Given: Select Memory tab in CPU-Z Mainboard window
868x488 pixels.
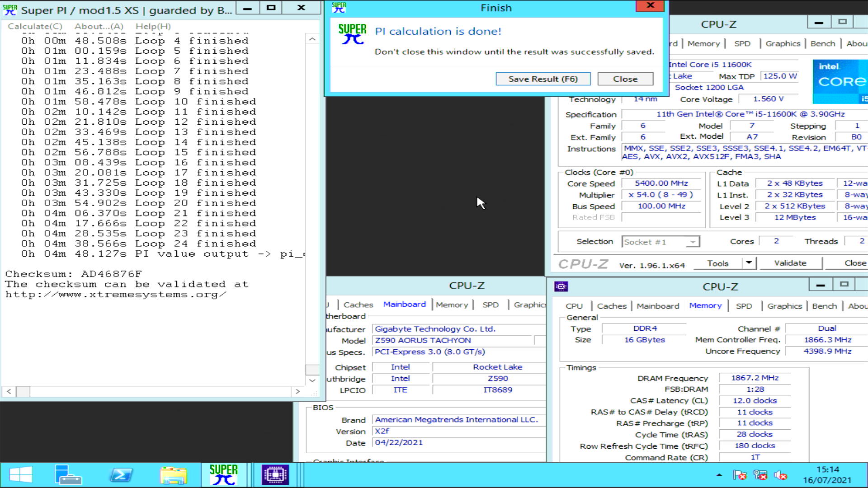Looking at the screenshot, I should tap(452, 305).
